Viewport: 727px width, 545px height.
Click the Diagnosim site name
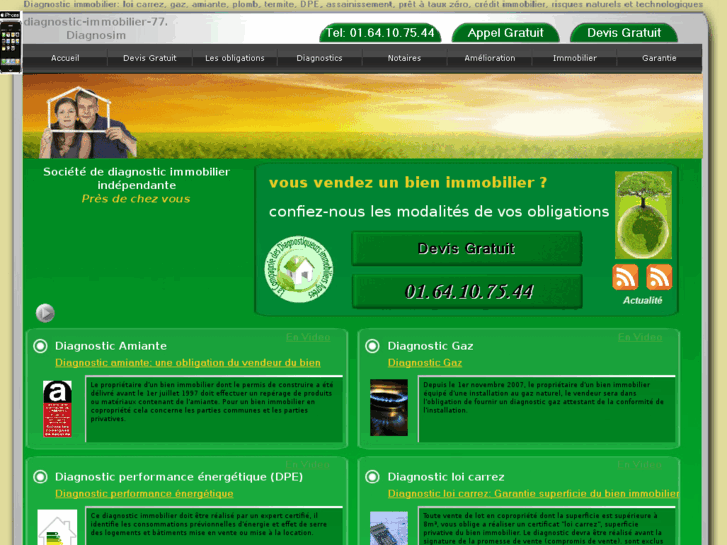(x=96, y=35)
